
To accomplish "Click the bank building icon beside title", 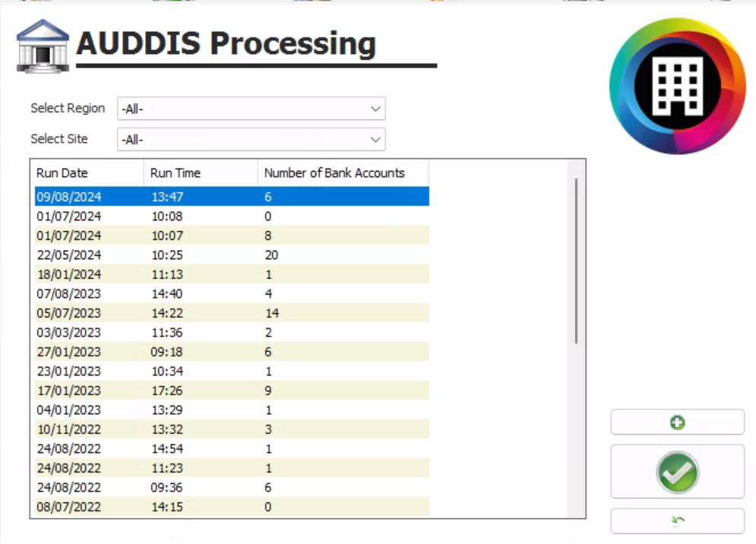I will click(x=43, y=46).
